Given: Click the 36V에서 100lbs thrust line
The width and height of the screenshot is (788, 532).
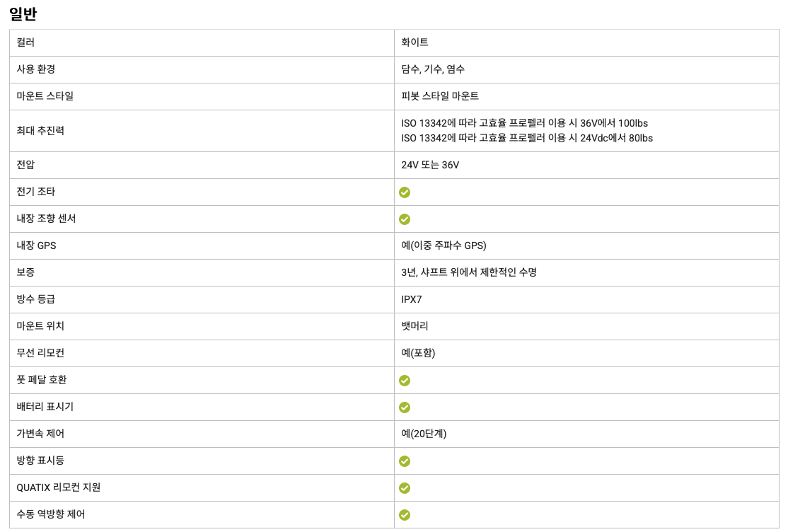Looking at the screenshot, I should click(x=524, y=123).
